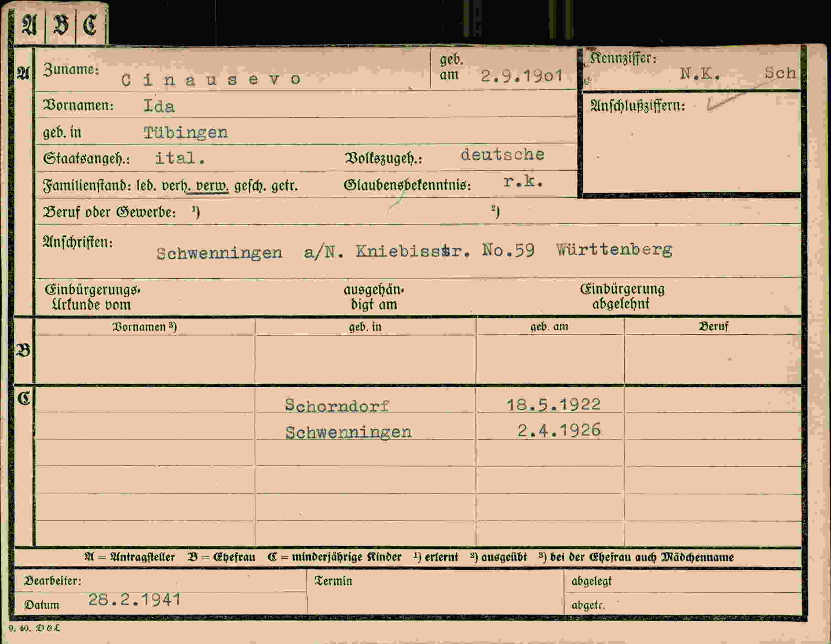Click the section 'B' marker beside the table
The image size is (831, 644).
(24, 350)
